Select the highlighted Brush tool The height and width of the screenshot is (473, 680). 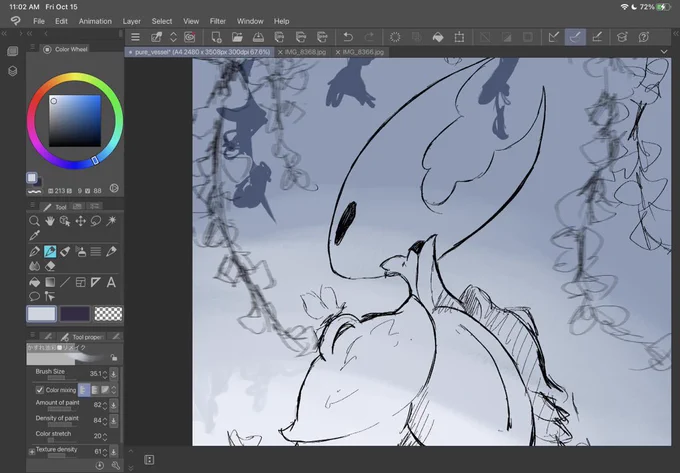click(50, 251)
